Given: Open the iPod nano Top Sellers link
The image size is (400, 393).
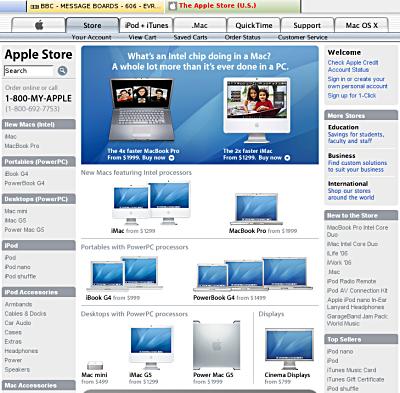Looking at the screenshot, I should click(x=340, y=351).
